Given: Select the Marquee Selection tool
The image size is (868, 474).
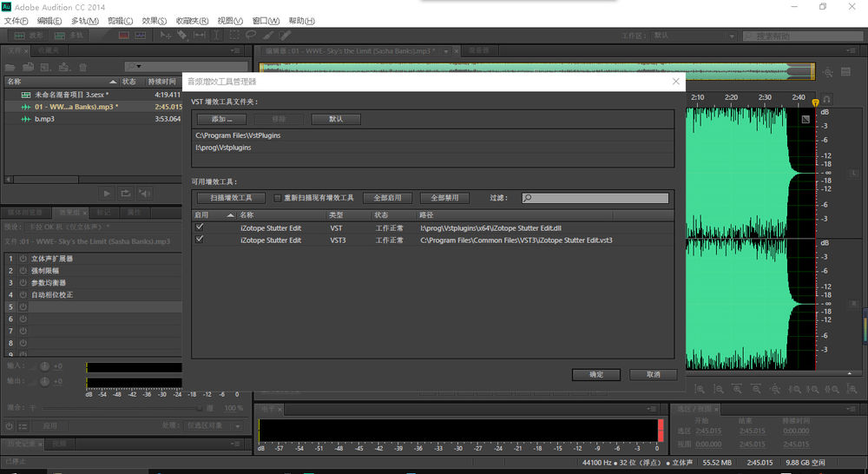Looking at the screenshot, I should 234,36.
